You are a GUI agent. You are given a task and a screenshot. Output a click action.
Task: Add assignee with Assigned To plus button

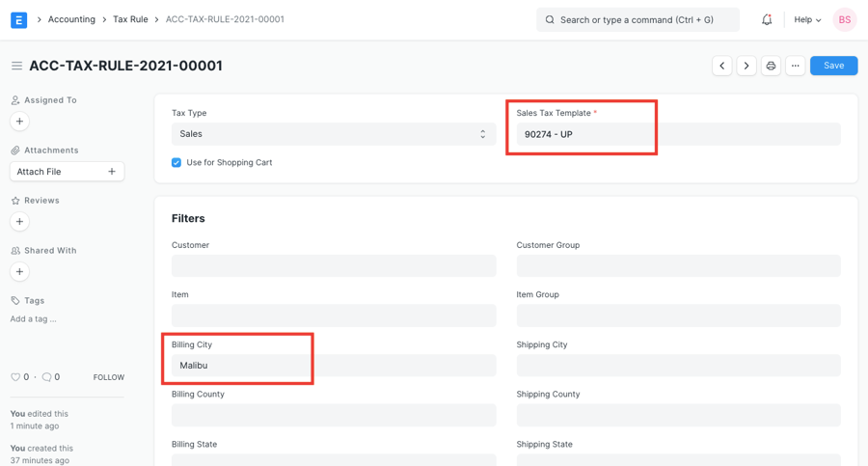19,122
